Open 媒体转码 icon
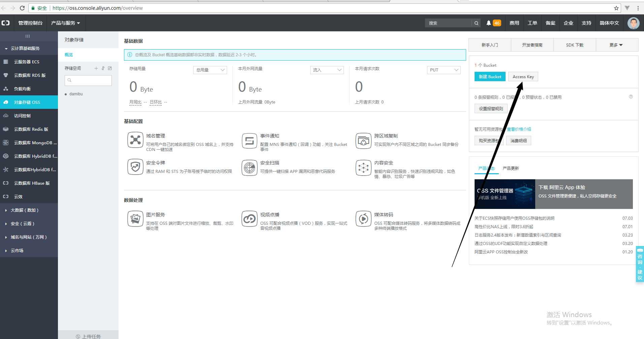This screenshot has height=339, width=644. [363, 219]
